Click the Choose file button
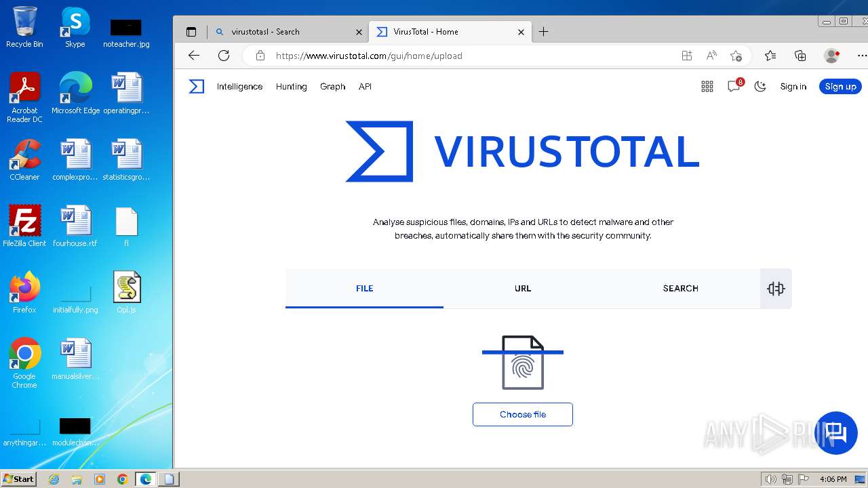 coord(523,414)
